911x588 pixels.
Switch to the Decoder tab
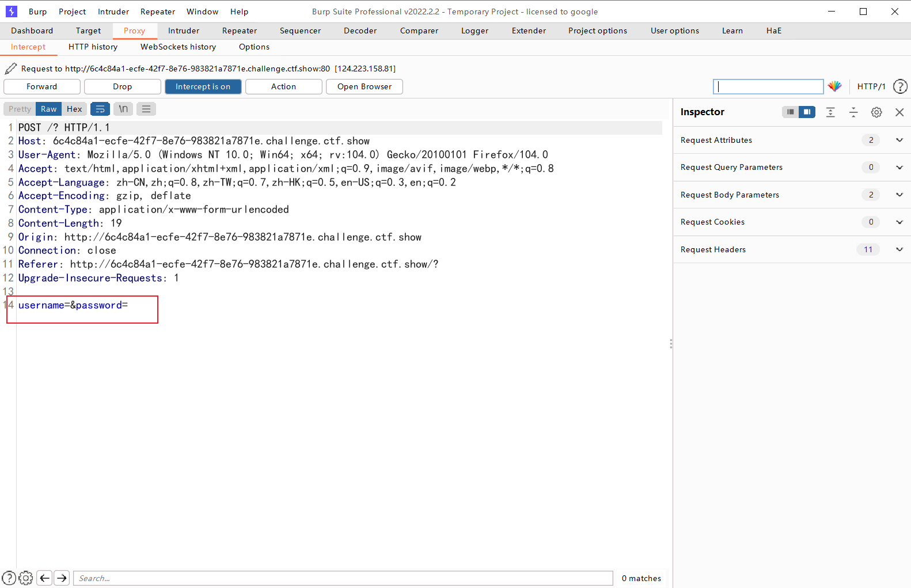coord(360,31)
